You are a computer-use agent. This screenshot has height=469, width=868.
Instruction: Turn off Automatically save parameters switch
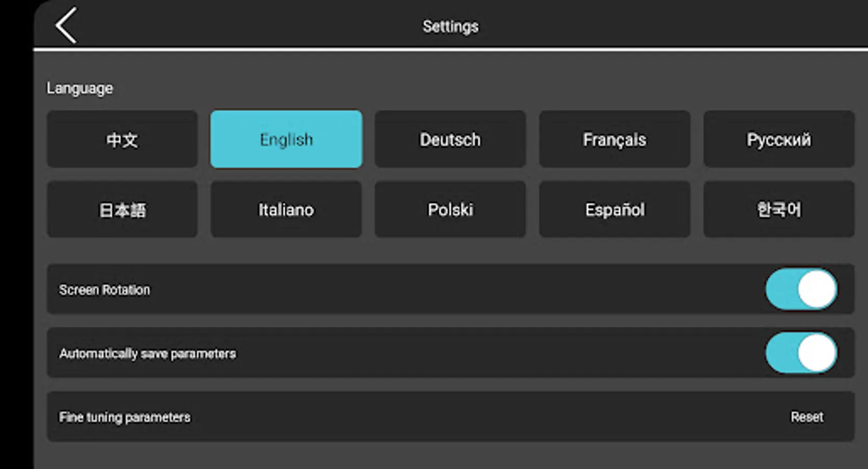(801, 353)
